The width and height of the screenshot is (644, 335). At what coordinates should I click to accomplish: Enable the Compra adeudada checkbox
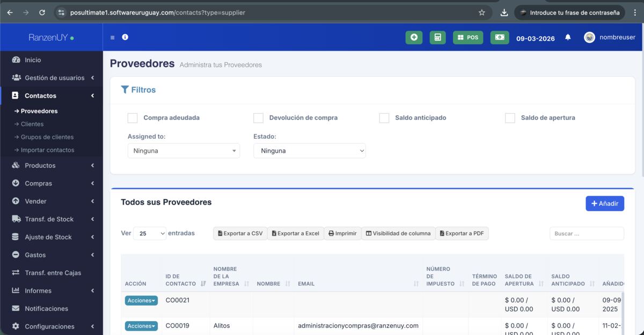click(133, 118)
